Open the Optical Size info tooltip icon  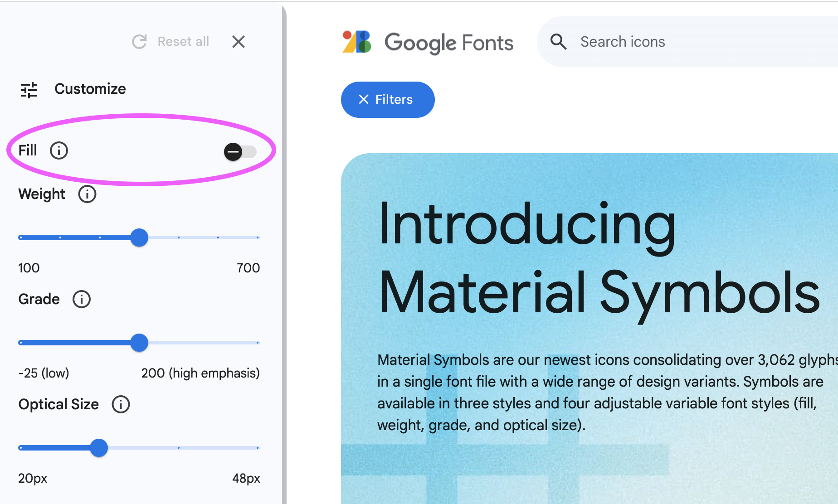click(120, 404)
